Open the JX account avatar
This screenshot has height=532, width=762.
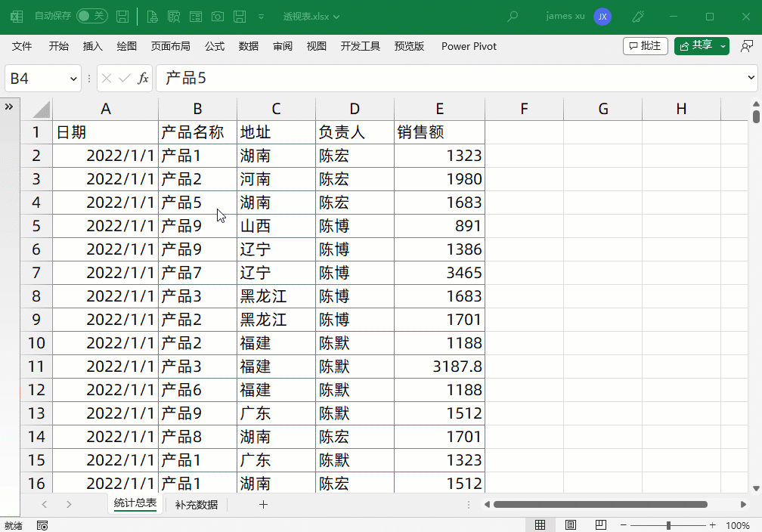pyautogui.click(x=602, y=17)
